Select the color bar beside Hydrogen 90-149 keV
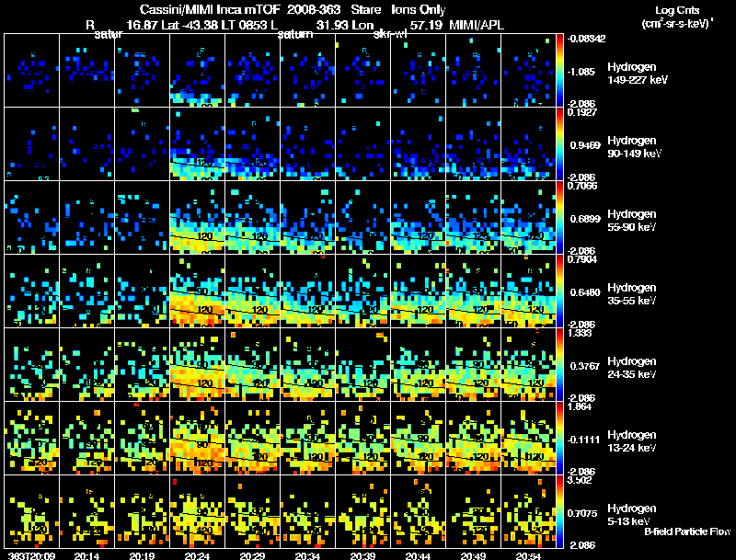The height and width of the screenshot is (560, 736). tap(559, 144)
